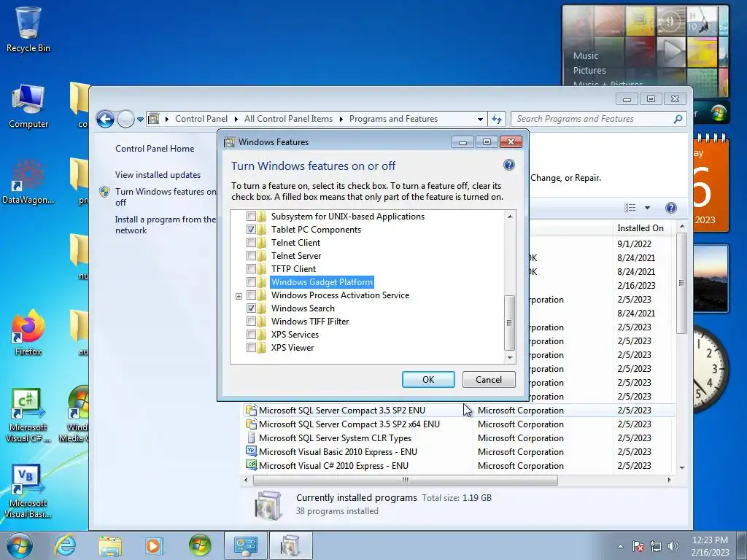
Task: Click Install a program from the network
Action: [x=165, y=225]
